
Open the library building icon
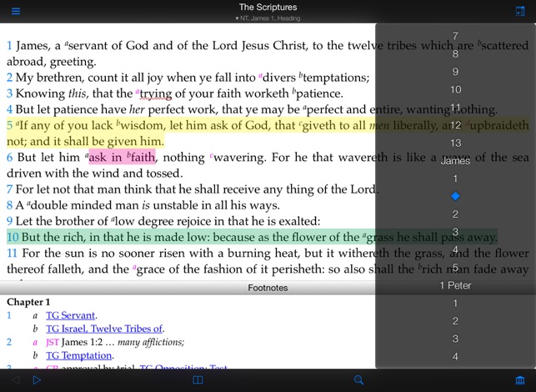[520, 380]
